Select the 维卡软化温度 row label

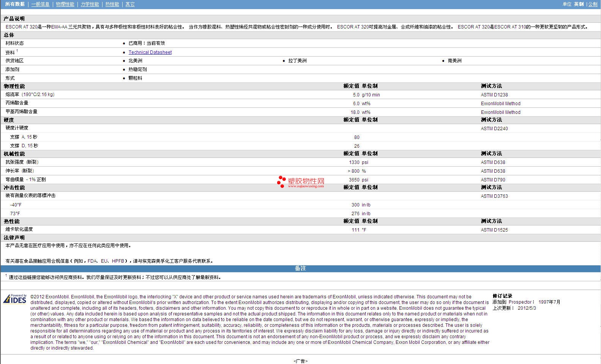click(x=19, y=229)
